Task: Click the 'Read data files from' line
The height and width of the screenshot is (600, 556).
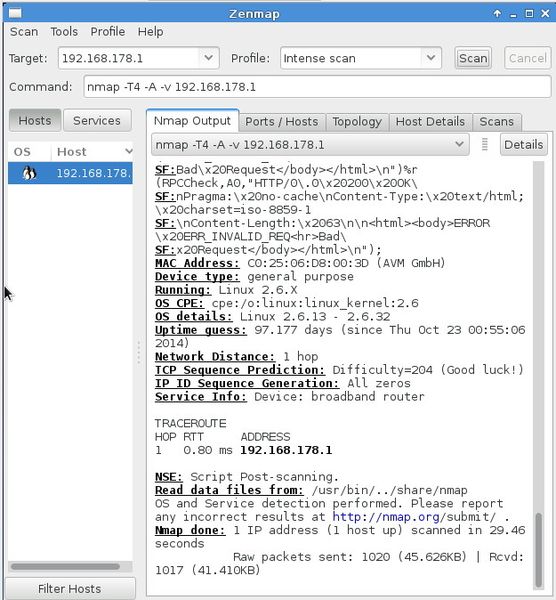Action: tap(311, 490)
